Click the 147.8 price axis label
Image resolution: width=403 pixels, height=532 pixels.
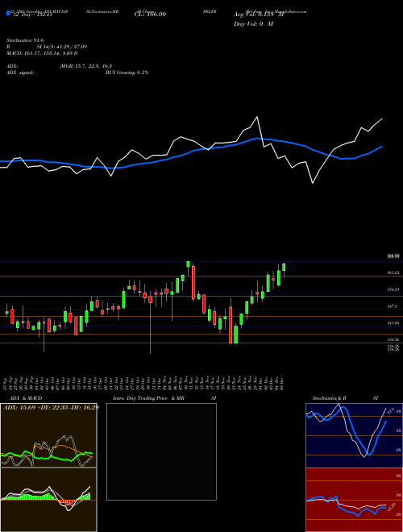tap(393, 306)
